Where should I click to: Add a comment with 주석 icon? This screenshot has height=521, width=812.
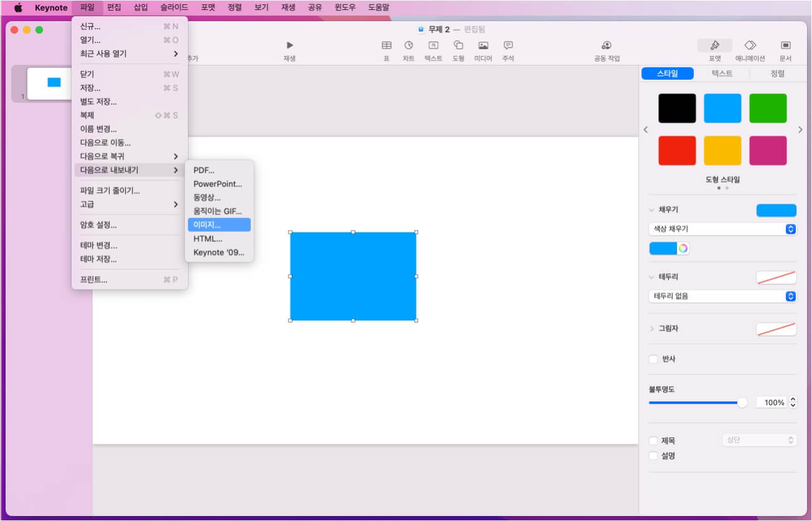coord(508,45)
